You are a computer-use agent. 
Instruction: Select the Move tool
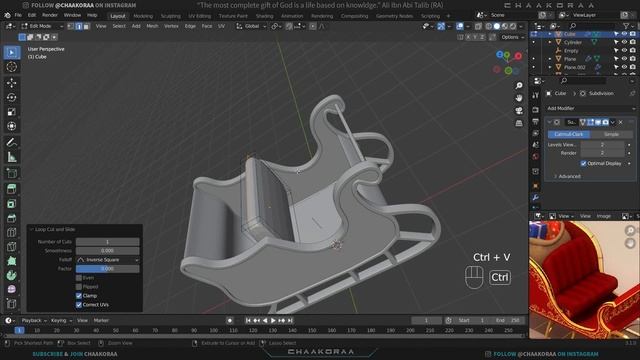pyautogui.click(x=11, y=83)
